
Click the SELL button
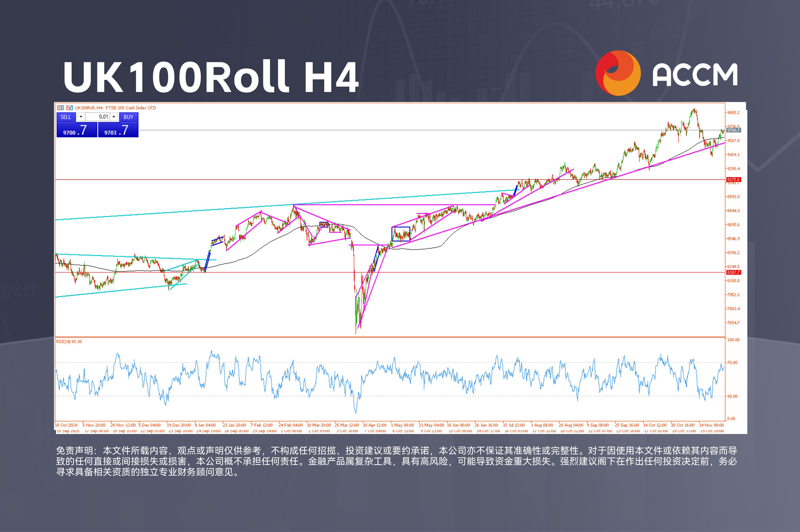pyautogui.click(x=66, y=117)
